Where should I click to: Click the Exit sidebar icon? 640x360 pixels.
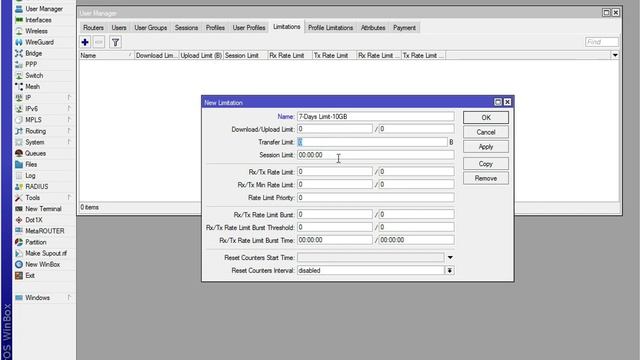click(19, 276)
